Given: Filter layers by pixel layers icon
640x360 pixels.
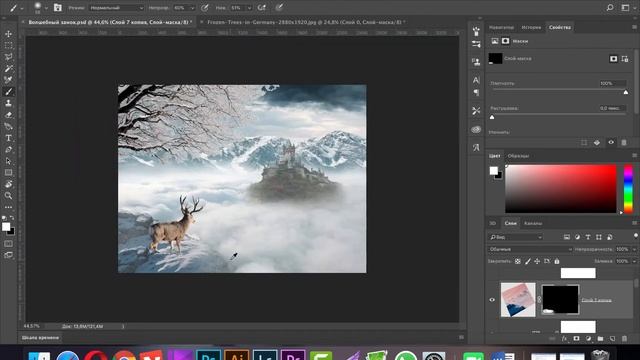Looking at the screenshot, I should [567, 237].
